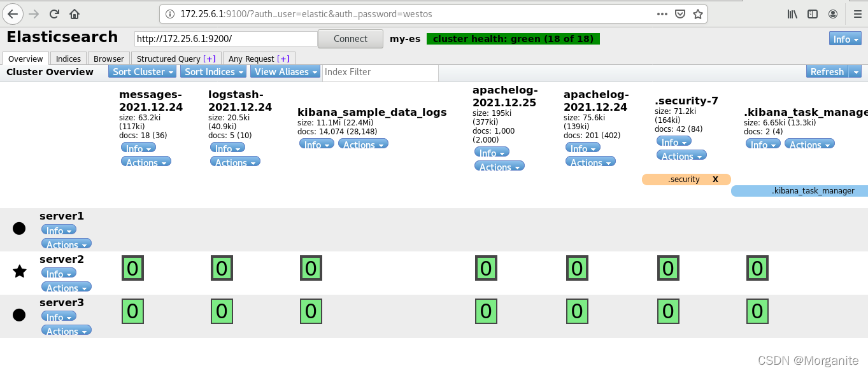Open Any Request tab
This screenshot has height=373, width=868.
(x=259, y=59)
